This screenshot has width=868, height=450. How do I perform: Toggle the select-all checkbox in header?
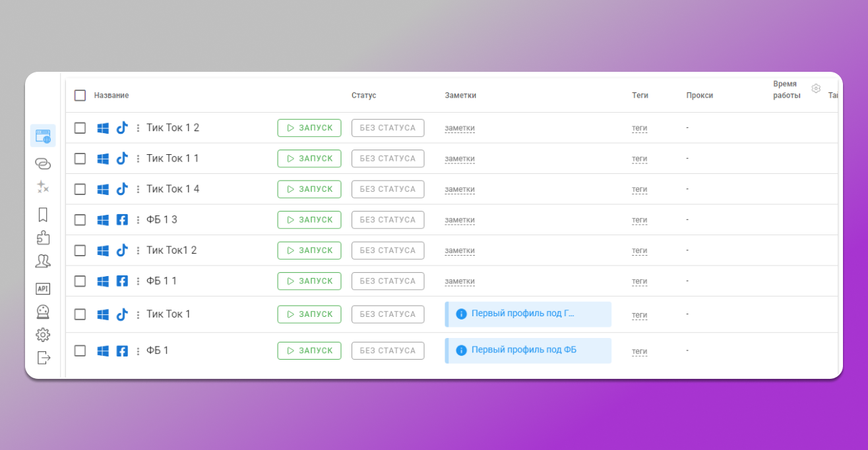(80, 96)
